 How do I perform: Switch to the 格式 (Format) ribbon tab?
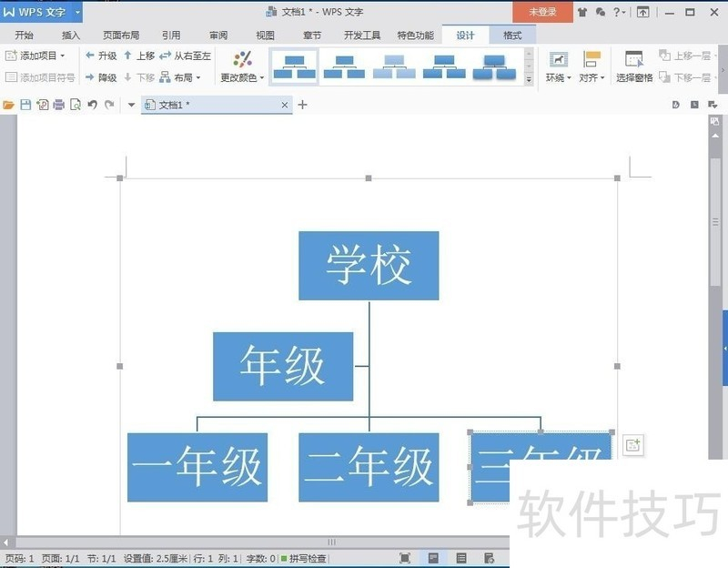(x=511, y=35)
